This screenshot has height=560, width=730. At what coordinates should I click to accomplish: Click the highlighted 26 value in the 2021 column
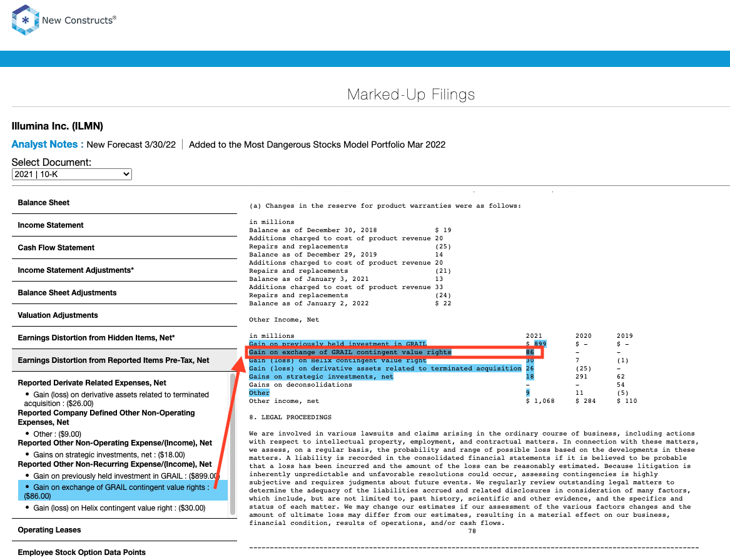(530, 369)
